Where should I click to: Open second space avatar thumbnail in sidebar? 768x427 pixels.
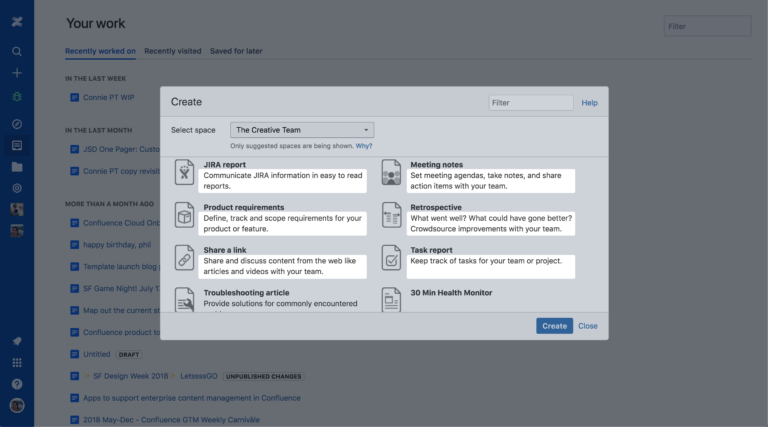point(17,231)
